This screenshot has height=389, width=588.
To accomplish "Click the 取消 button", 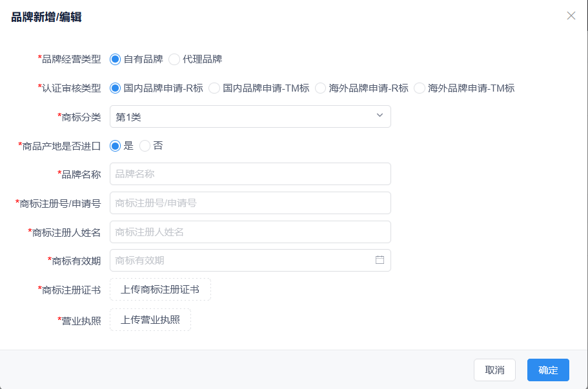I will (x=494, y=370).
